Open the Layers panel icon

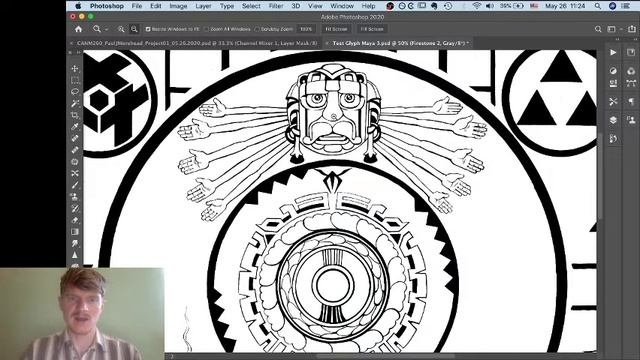613,120
